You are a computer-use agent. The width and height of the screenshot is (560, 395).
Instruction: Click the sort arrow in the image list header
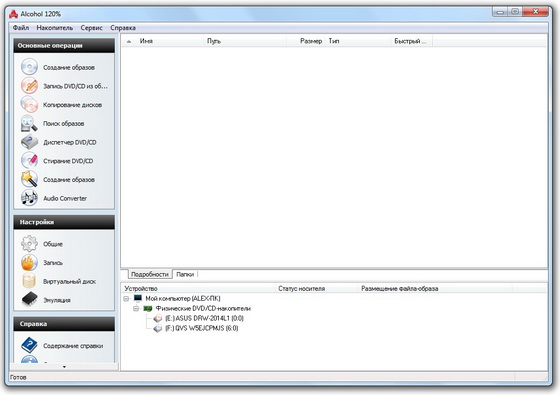pos(129,41)
